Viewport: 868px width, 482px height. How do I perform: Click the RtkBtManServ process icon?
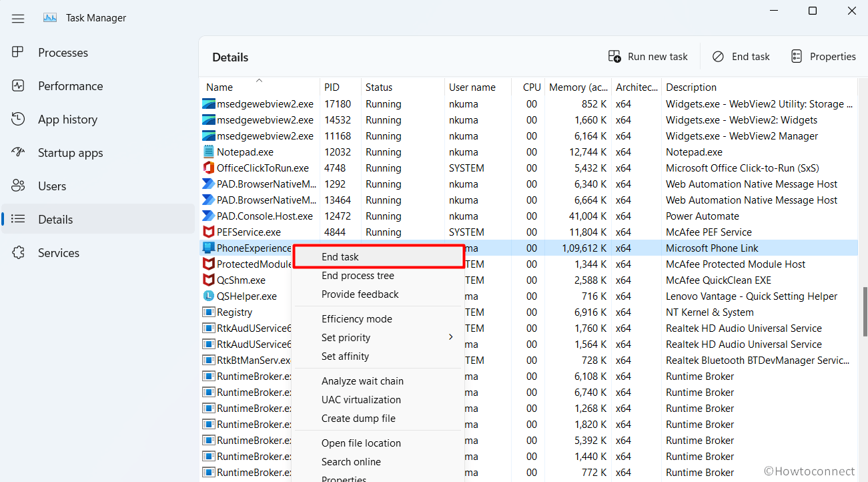point(209,360)
